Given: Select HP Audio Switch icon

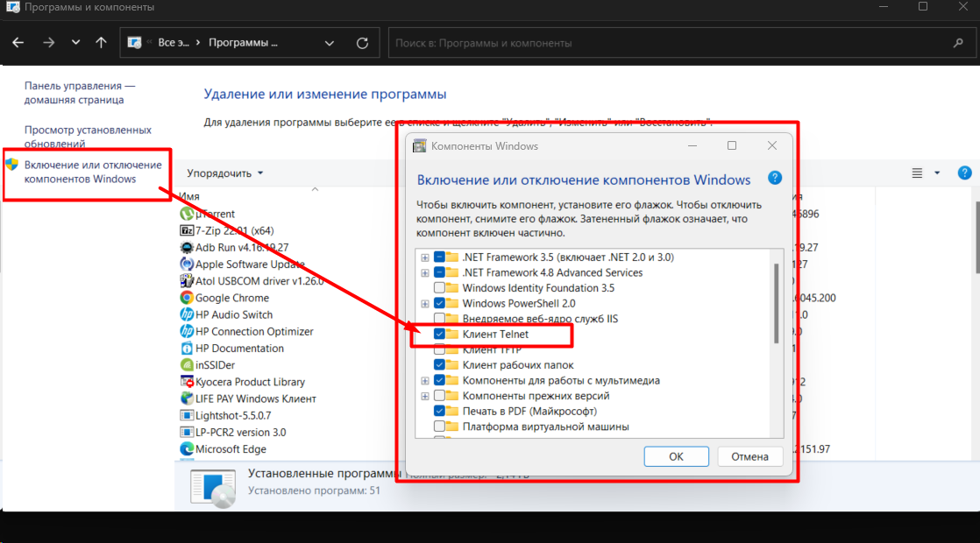Looking at the screenshot, I should click(x=186, y=314).
